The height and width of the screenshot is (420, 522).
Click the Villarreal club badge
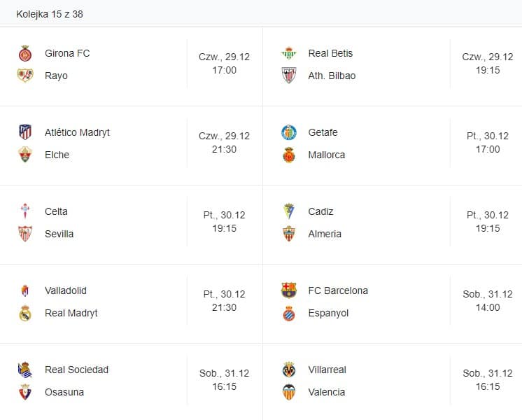coord(288,370)
